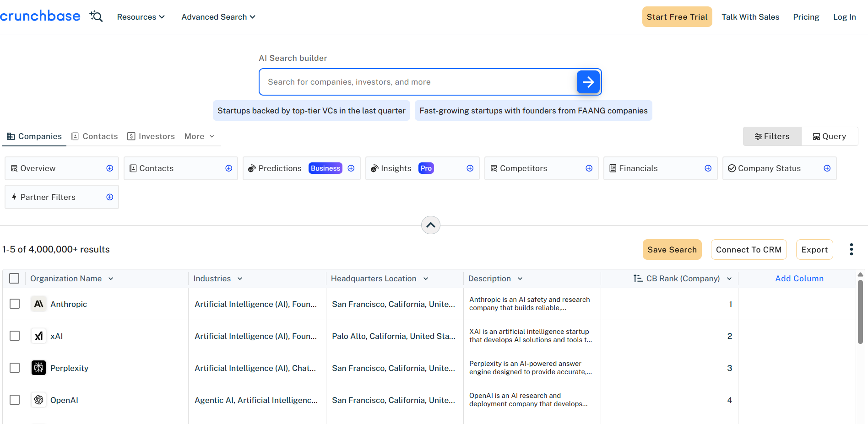Image resolution: width=868 pixels, height=424 pixels.
Task: Toggle the select-all rows checkbox
Action: [14, 279]
